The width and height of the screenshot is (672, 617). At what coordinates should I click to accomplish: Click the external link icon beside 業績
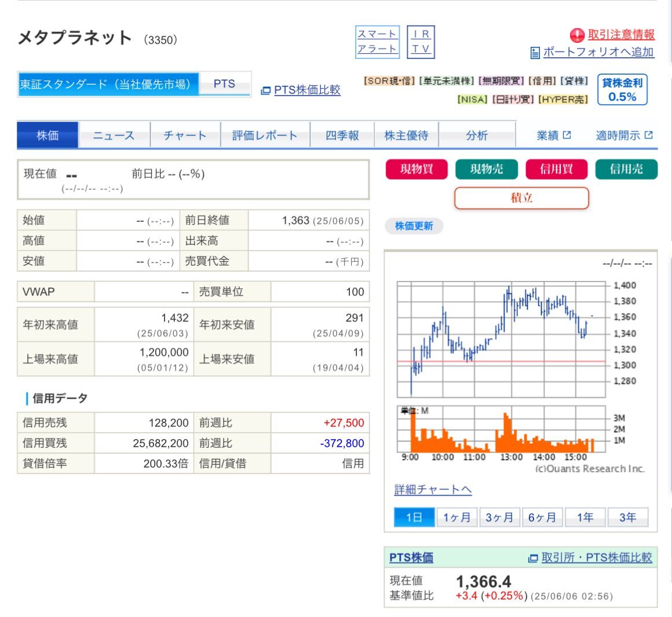(x=567, y=135)
